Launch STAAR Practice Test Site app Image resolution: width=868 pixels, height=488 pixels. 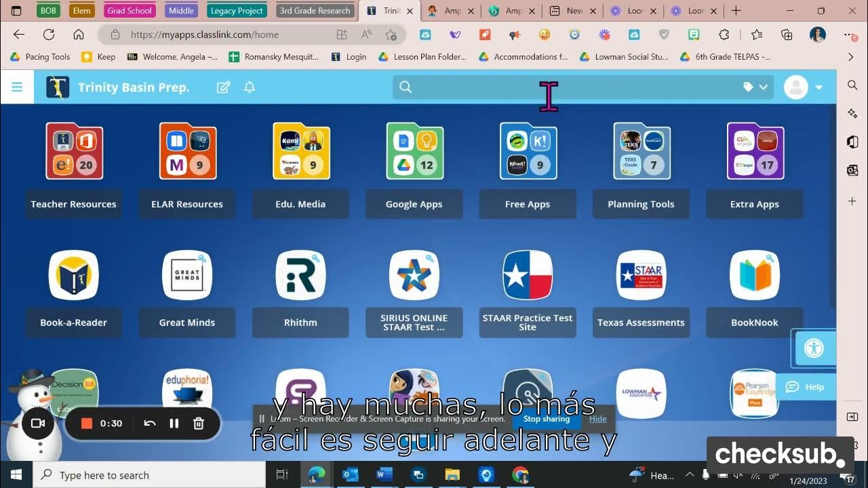pyautogui.click(x=528, y=275)
